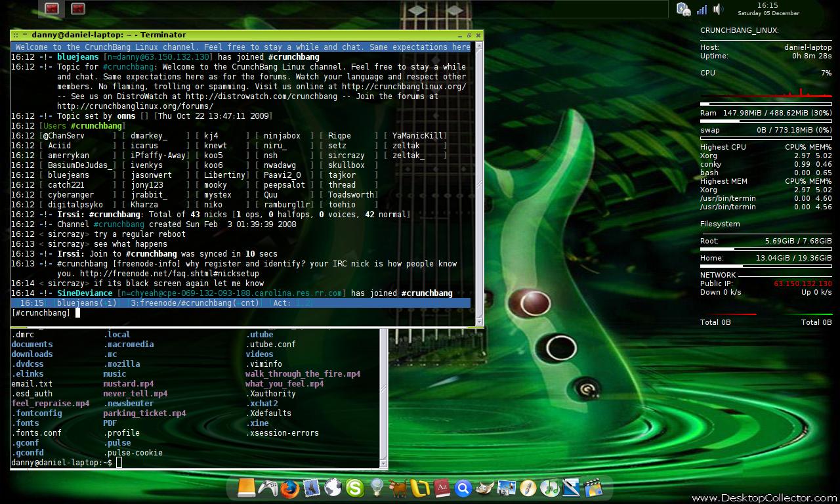
Task: Click the downloads directory name
Action: point(32,354)
